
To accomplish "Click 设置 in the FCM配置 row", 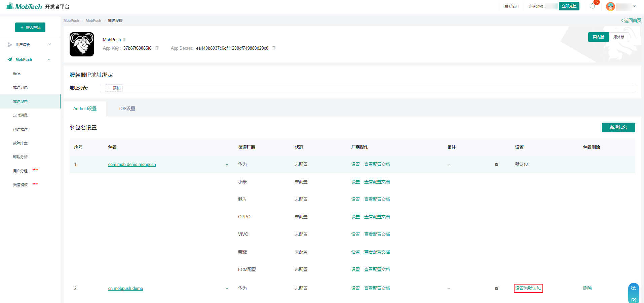I will coord(355,270).
